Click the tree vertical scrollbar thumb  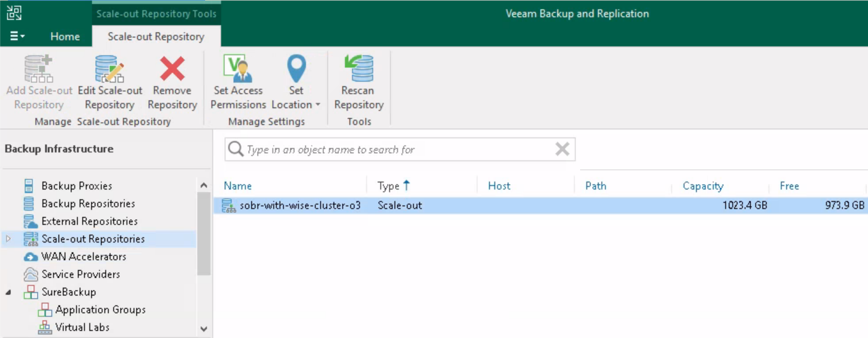point(203,233)
